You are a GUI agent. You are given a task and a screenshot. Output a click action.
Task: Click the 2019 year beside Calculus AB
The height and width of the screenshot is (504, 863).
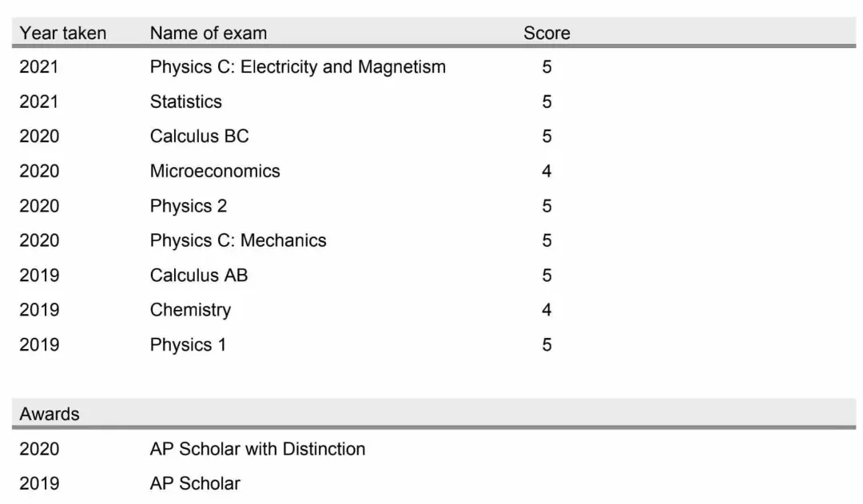(x=39, y=275)
